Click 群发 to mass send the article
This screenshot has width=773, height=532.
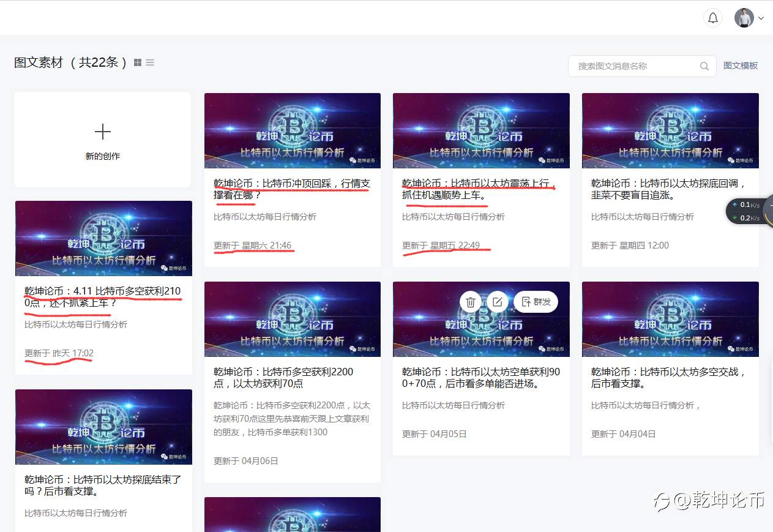point(536,302)
